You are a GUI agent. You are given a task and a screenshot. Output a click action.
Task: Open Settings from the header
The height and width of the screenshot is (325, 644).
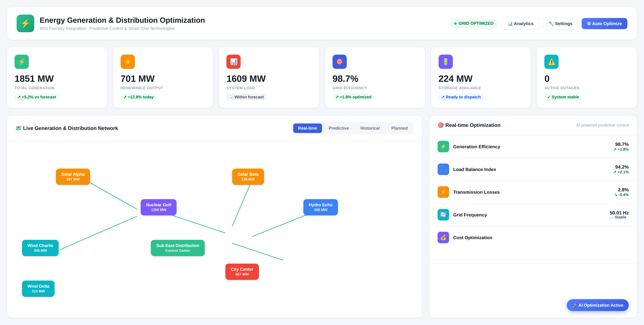point(560,24)
